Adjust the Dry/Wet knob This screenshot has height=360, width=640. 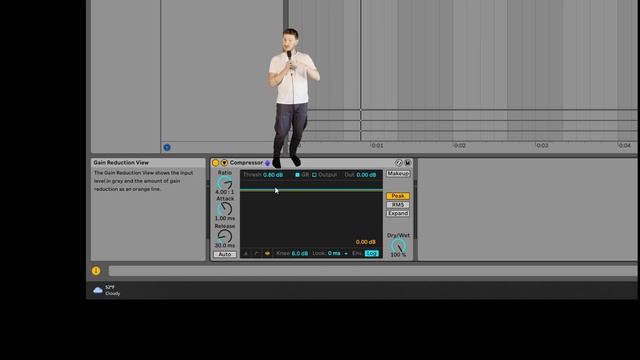click(x=398, y=245)
